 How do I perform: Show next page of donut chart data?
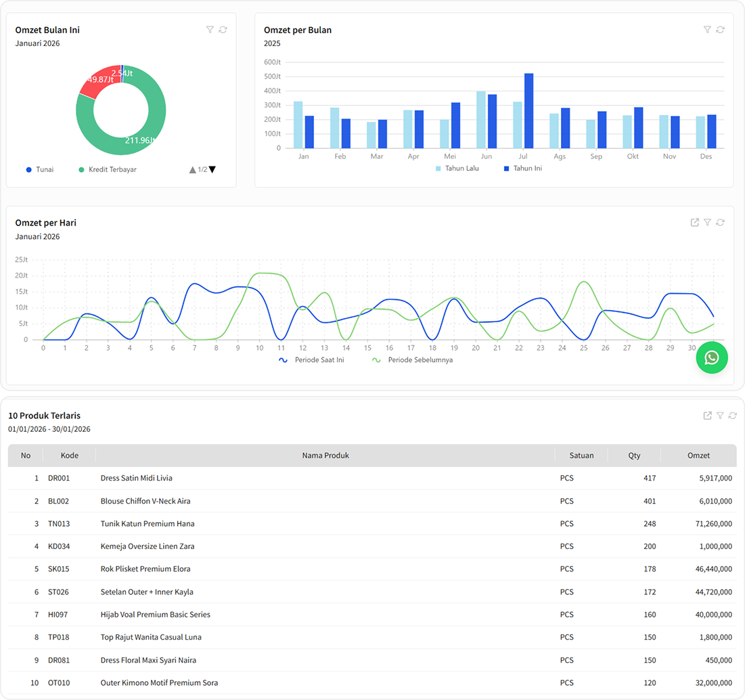click(212, 169)
